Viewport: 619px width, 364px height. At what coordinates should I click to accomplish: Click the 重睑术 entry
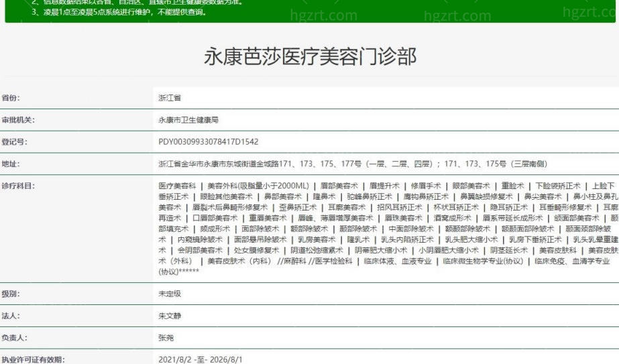pos(512,186)
